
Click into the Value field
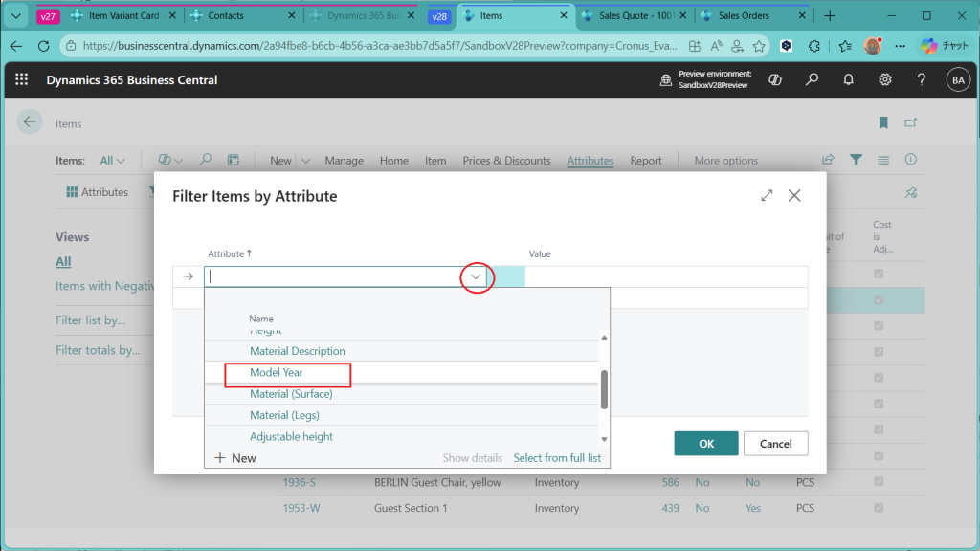coord(665,276)
